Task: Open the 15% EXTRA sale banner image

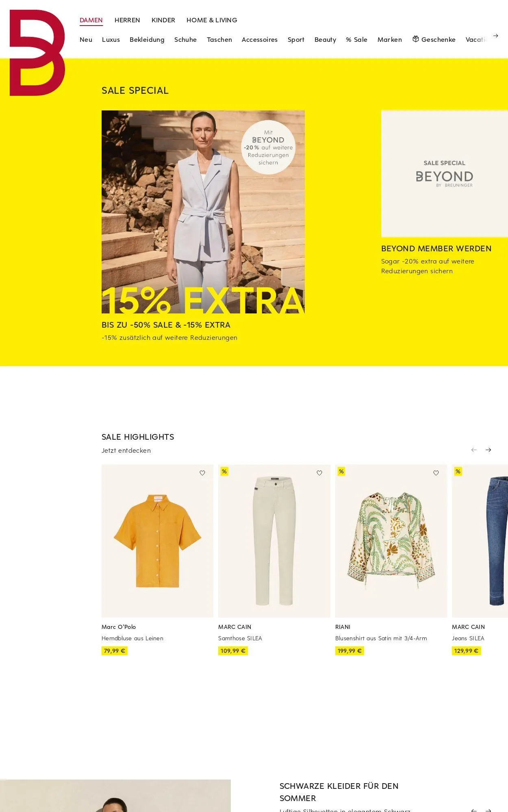Action: pyautogui.click(x=203, y=212)
